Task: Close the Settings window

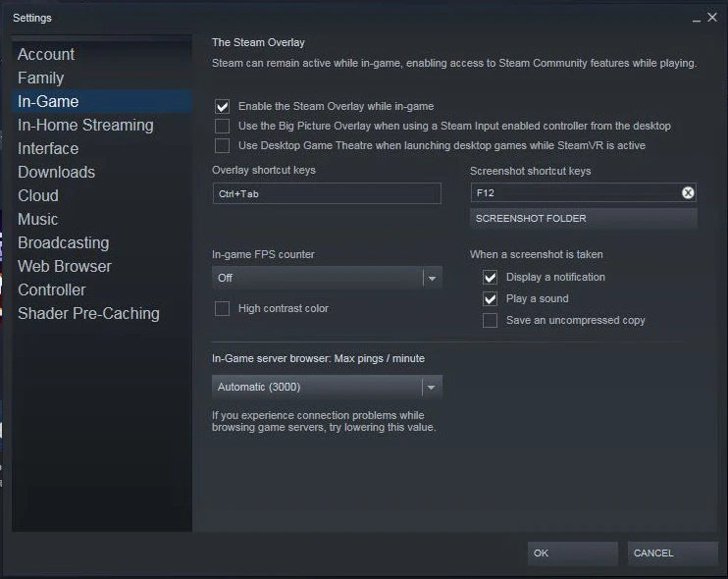Action: pyautogui.click(x=712, y=17)
